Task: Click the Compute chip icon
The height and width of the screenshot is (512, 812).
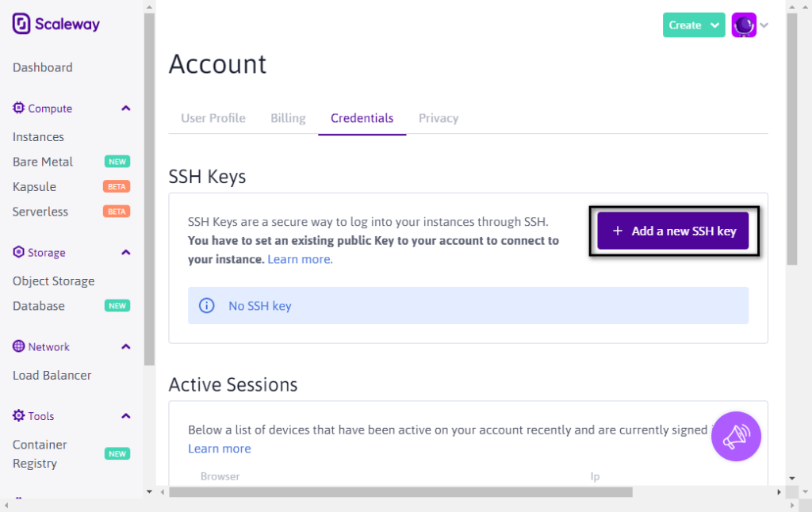Action: (x=19, y=108)
